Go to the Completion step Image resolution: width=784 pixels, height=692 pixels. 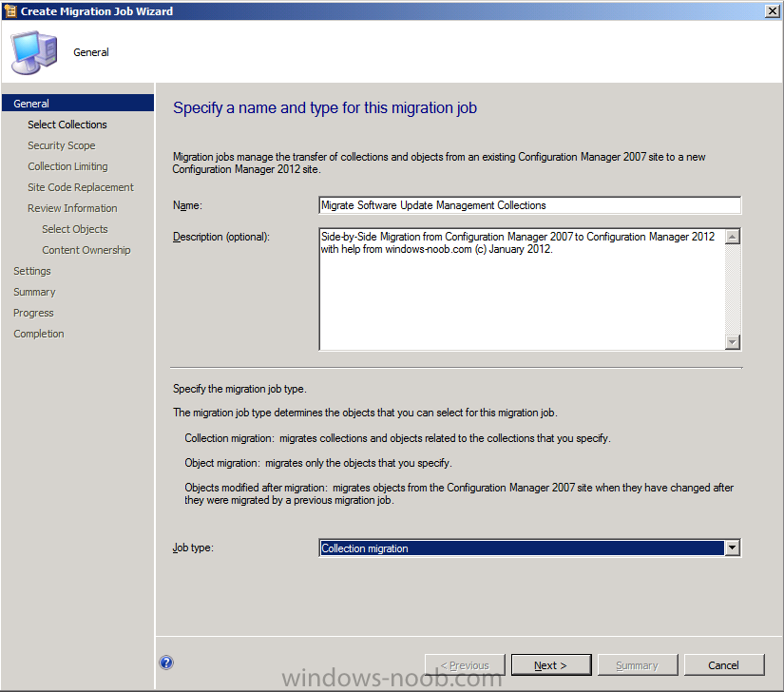point(39,334)
